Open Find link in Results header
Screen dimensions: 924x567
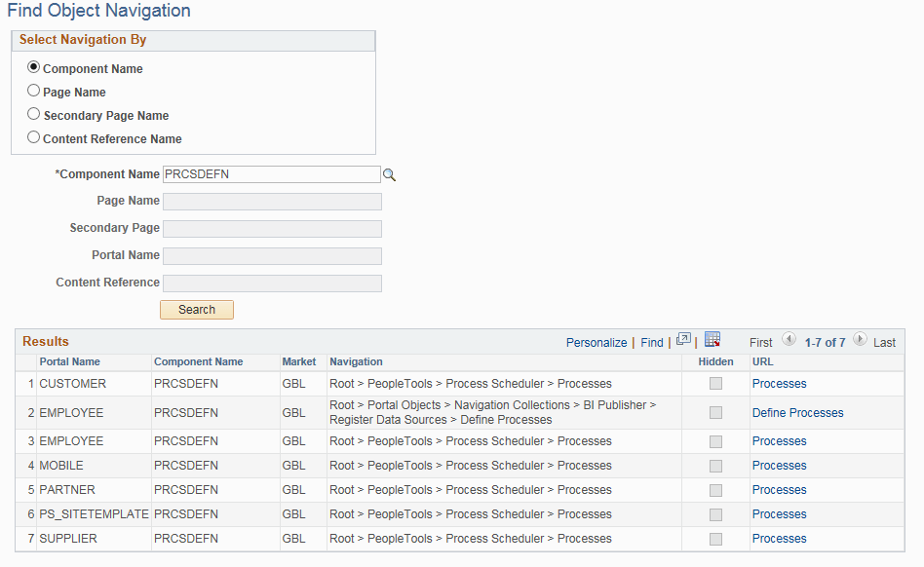652,343
